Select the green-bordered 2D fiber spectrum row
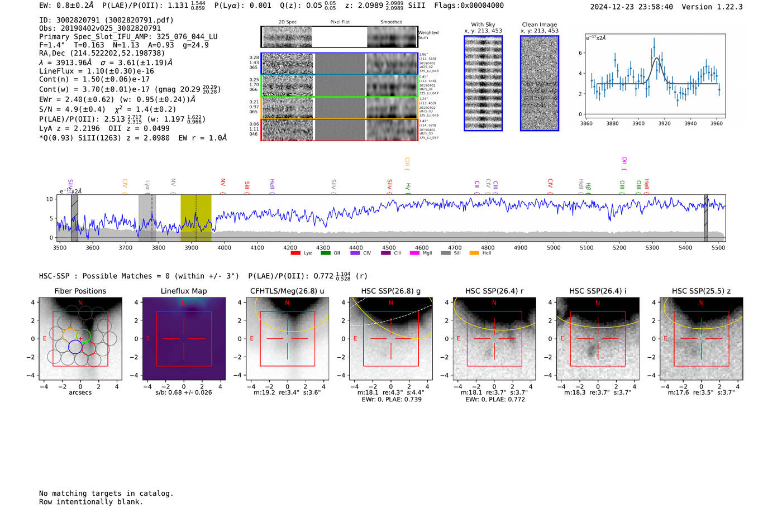This screenshot has height=532, width=782. click(340, 85)
